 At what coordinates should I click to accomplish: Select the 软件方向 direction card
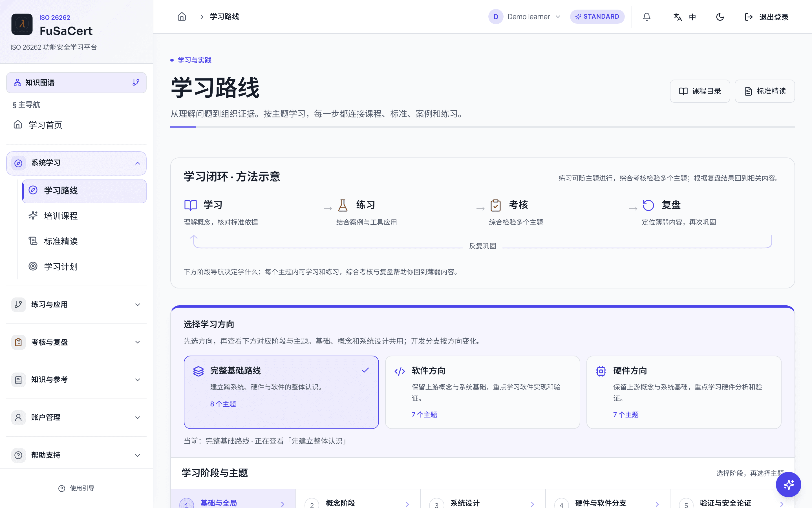click(482, 392)
